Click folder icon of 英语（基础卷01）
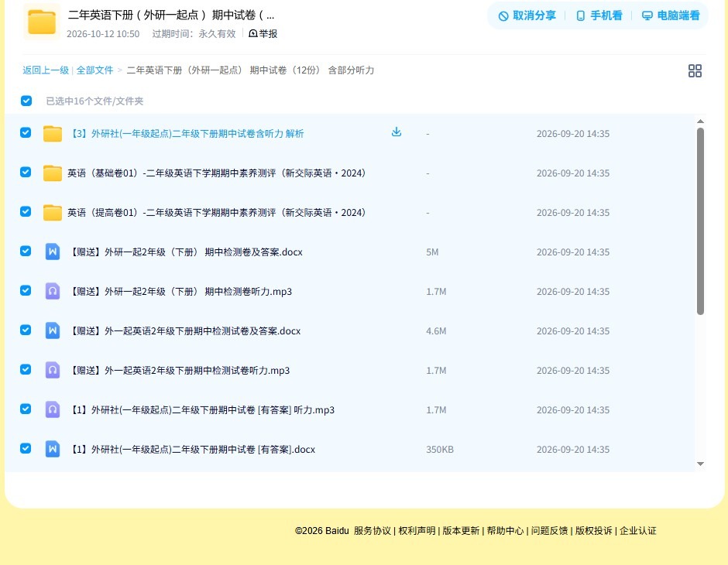 tap(53, 173)
